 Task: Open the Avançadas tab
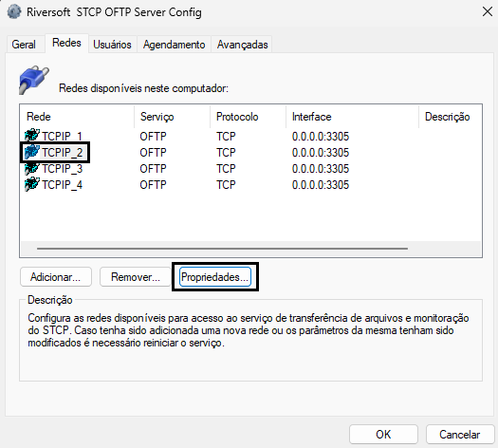[242, 45]
